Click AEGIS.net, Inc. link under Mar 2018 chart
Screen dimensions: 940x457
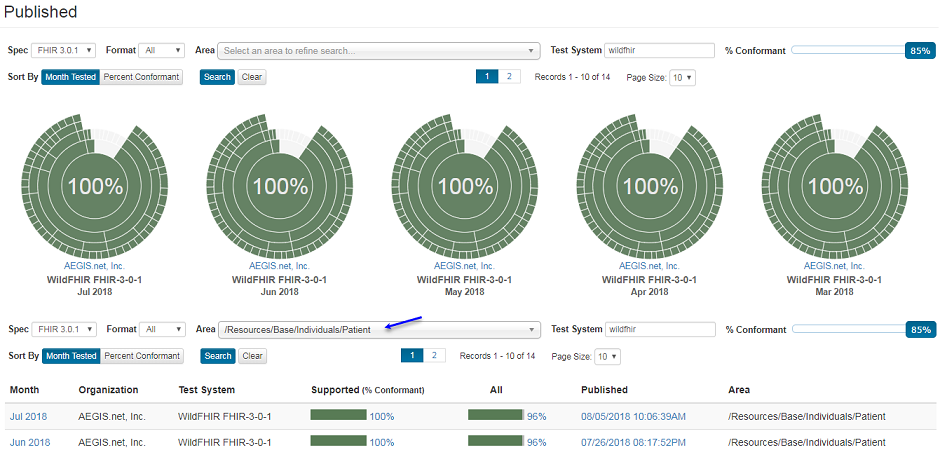pyautogui.click(x=834, y=266)
